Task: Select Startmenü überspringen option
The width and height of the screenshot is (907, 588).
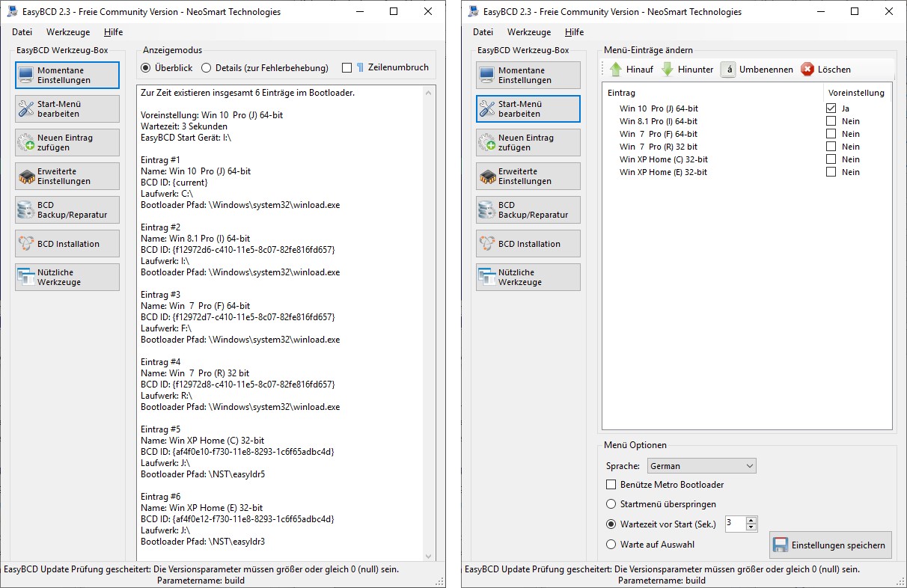Action: [611, 504]
